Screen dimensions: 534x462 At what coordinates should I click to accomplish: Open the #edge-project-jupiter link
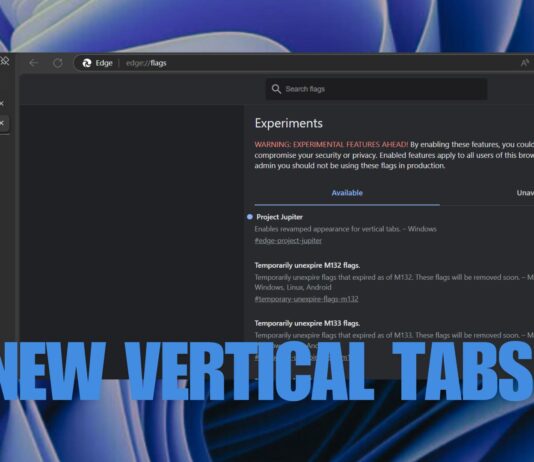pyautogui.click(x=288, y=241)
